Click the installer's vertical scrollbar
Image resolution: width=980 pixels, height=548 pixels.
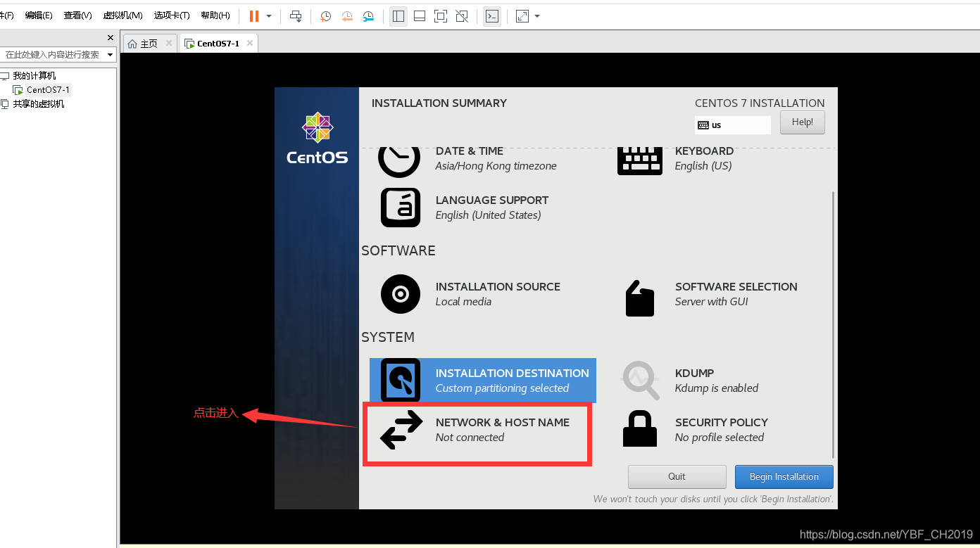pos(834,324)
